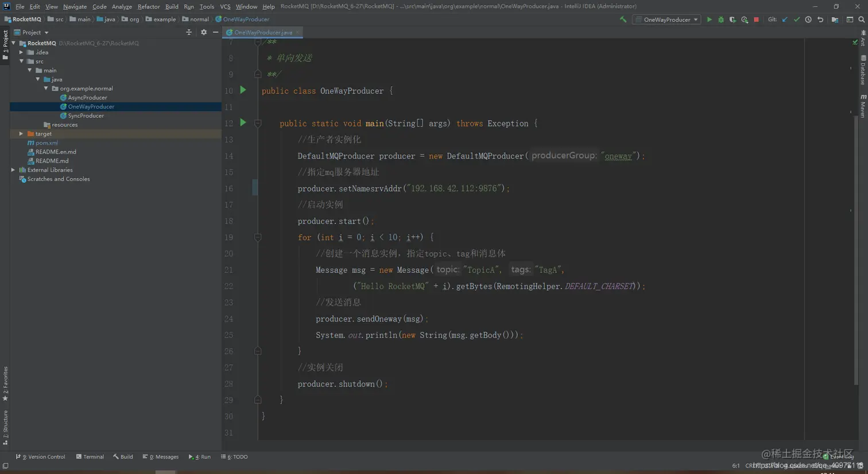The width and height of the screenshot is (868, 474).
Task: Collapse the org.example.normal package
Action: (46, 88)
